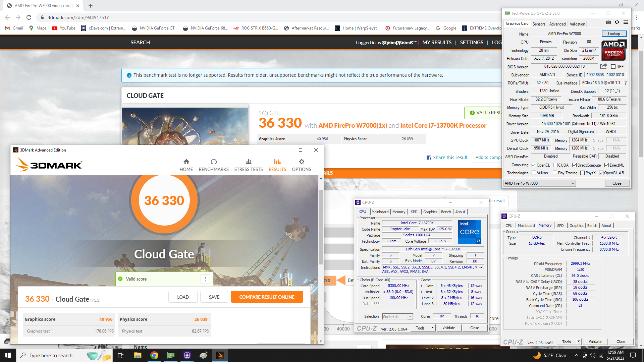Show hidden system tray icons
644x362 pixels.
[x=576, y=355]
